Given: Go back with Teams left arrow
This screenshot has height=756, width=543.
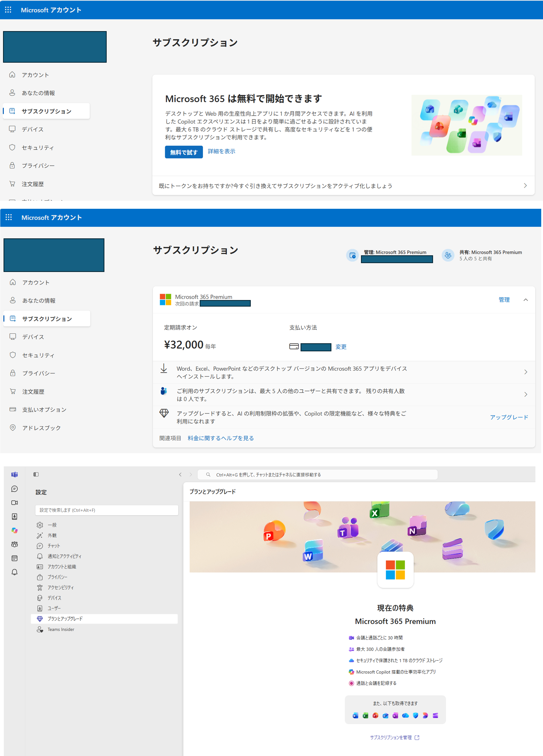Looking at the screenshot, I should (180, 474).
